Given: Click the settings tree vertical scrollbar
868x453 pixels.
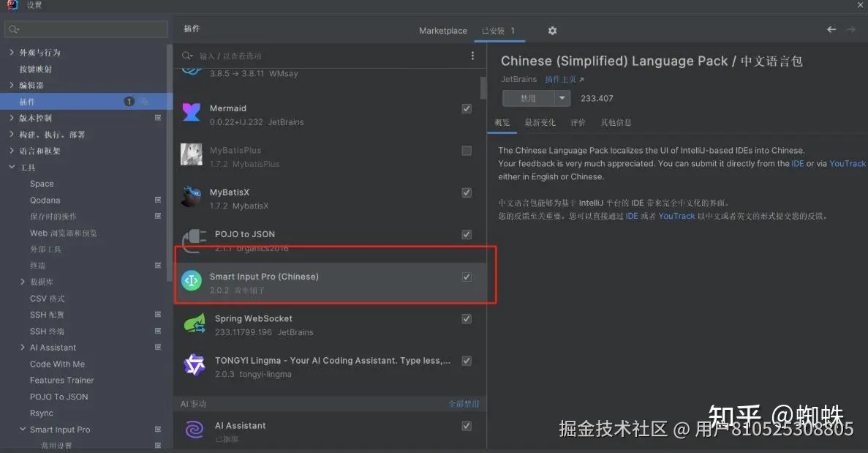Looking at the screenshot, I should point(170,163).
